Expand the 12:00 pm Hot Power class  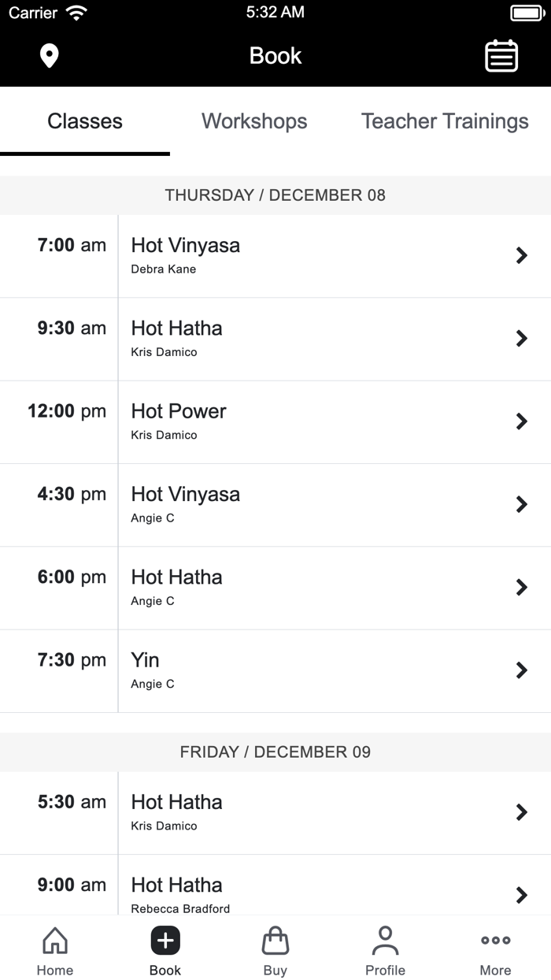pyautogui.click(x=275, y=421)
